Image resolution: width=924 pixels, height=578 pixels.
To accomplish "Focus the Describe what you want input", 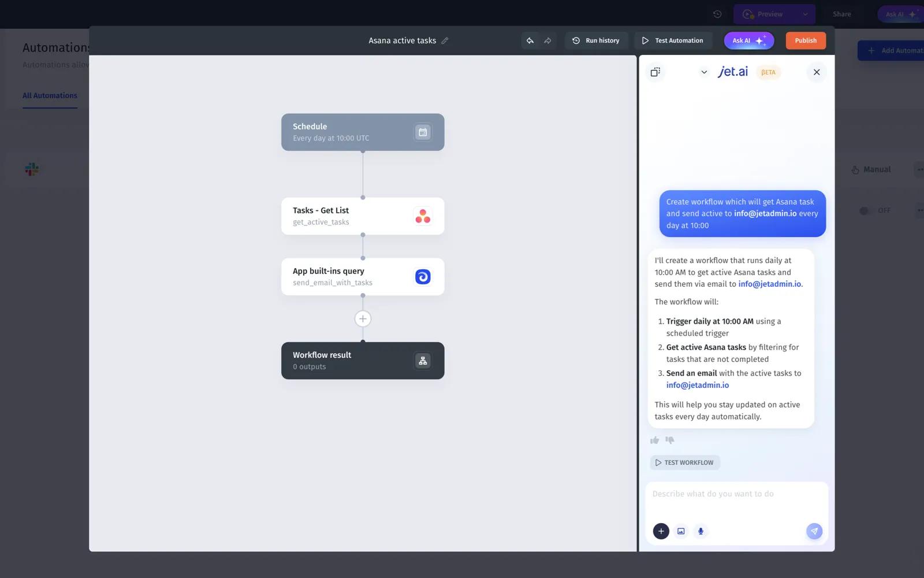I will [736, 494].
